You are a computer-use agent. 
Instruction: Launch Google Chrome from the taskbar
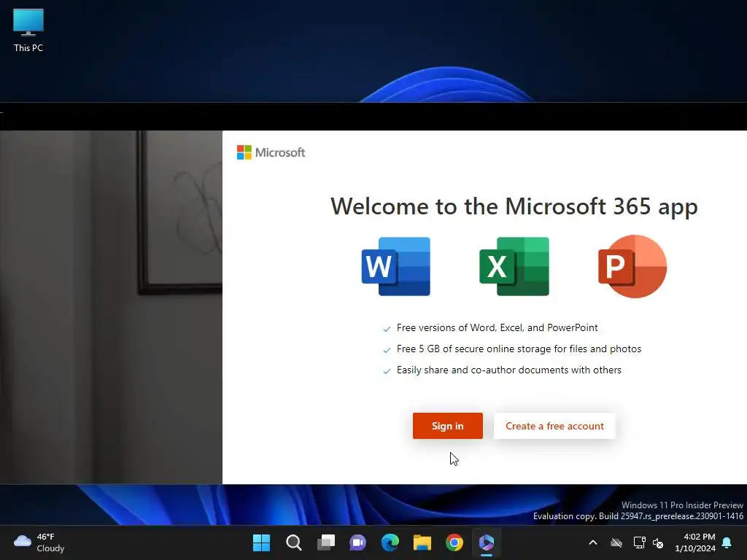pos(454,542)
